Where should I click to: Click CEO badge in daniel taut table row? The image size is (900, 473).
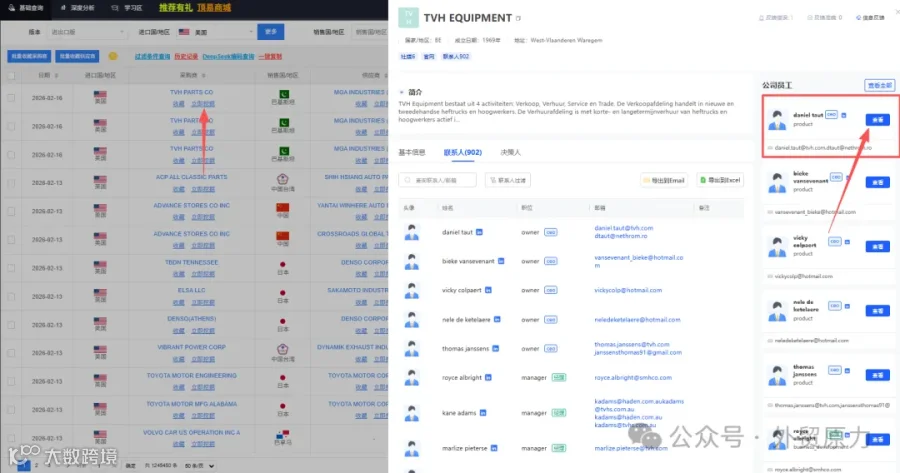550,232
